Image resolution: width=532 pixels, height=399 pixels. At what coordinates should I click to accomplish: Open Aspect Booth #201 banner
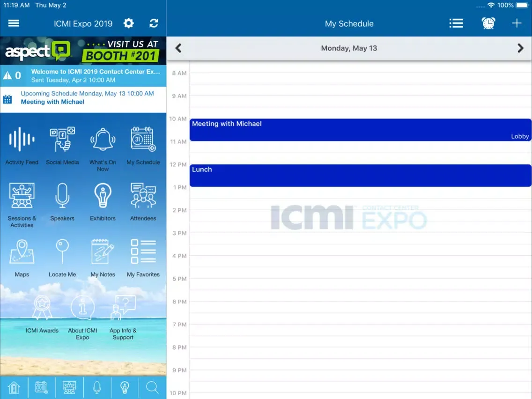click(83, 51)
